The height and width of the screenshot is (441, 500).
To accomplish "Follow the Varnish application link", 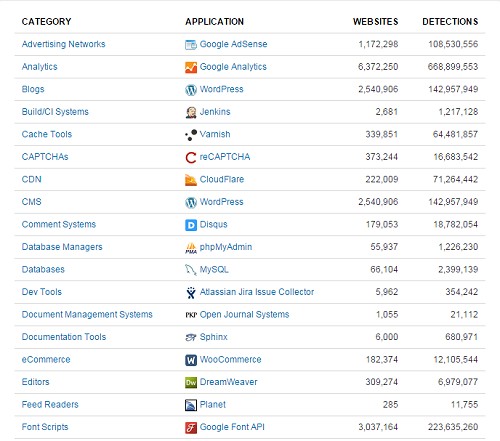I will 215,134.
